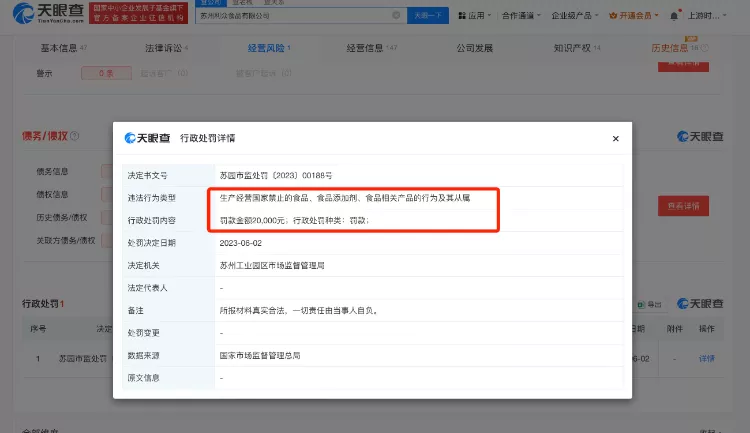The image size is (750, 433).
Task: Click the 操作 column header
Action: pyautogui.click(x=706, y=329)
